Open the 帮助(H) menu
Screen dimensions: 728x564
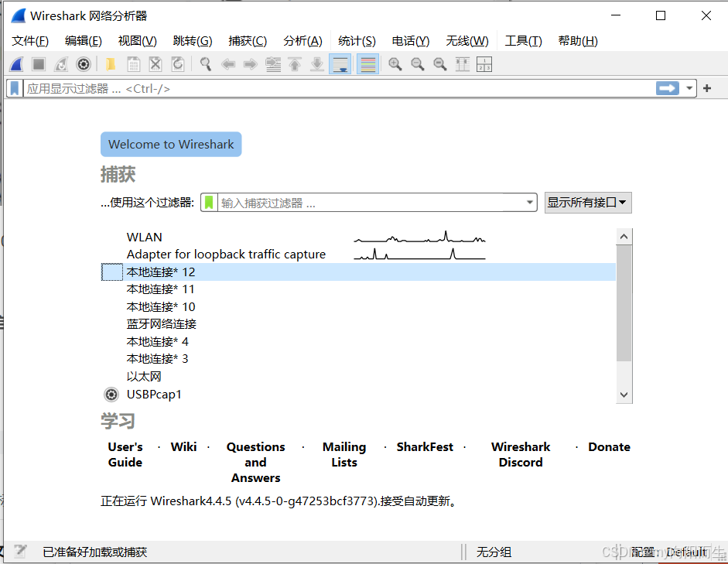[x=578, y=41]
